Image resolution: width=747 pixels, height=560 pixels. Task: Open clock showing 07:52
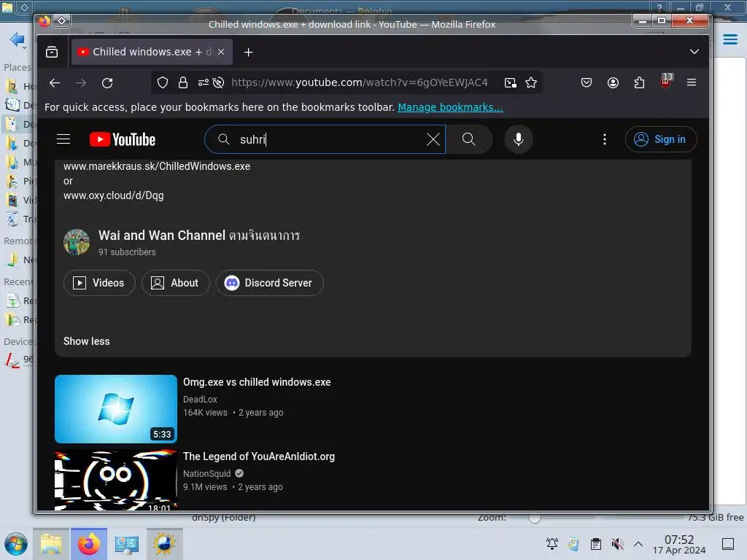pos(679,545)
